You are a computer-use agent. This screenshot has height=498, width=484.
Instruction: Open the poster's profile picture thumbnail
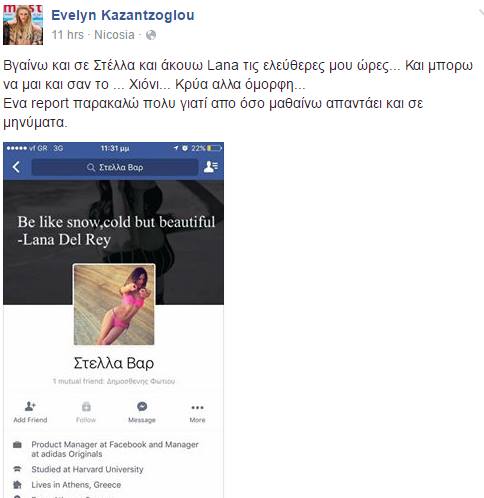tap(23, 25)
